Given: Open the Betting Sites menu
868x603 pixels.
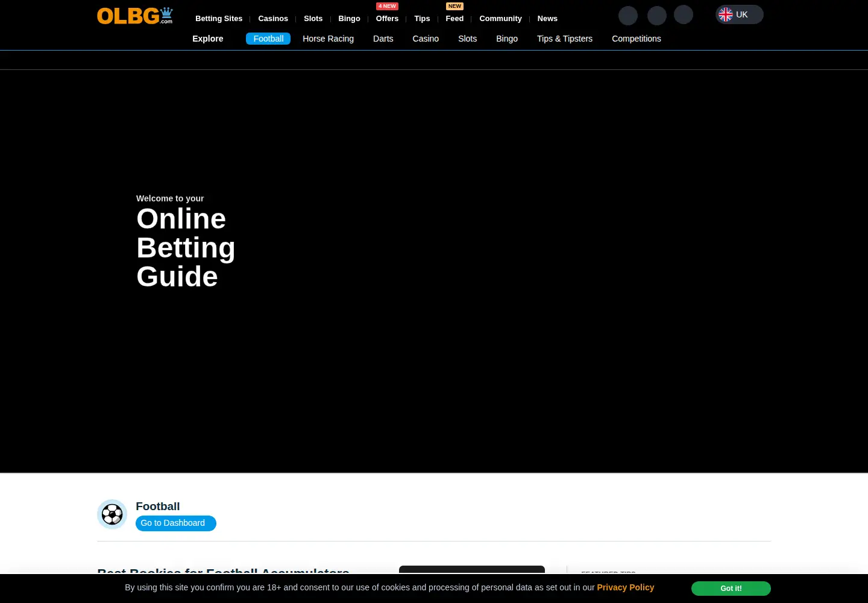Looking at the screenshot, I should tap(219, 19).
